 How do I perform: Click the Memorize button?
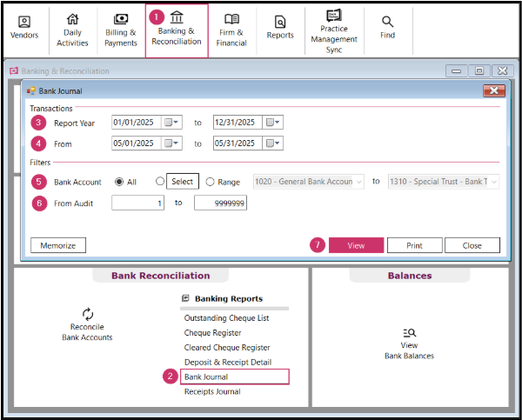(x=58, y=245)
